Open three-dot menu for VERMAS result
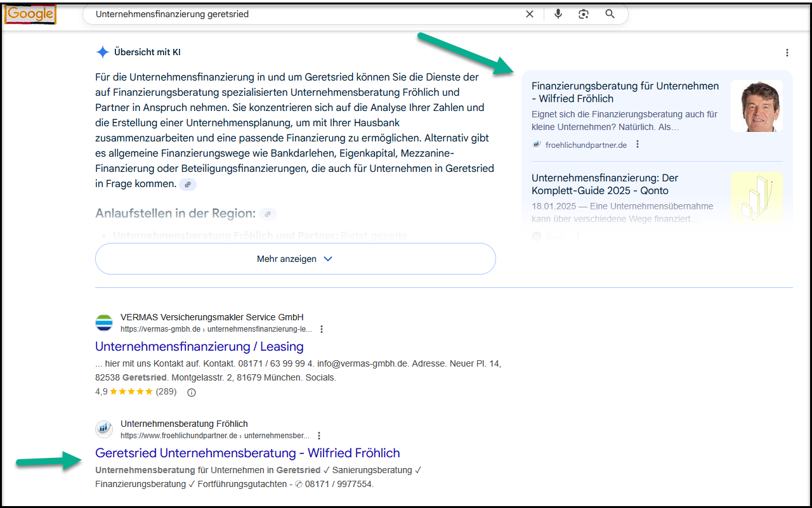812x508 pixels. pos(322,329)
